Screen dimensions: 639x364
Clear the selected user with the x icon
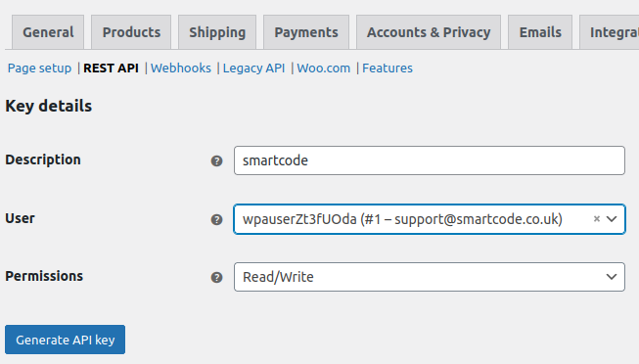[x=597, y=219]
